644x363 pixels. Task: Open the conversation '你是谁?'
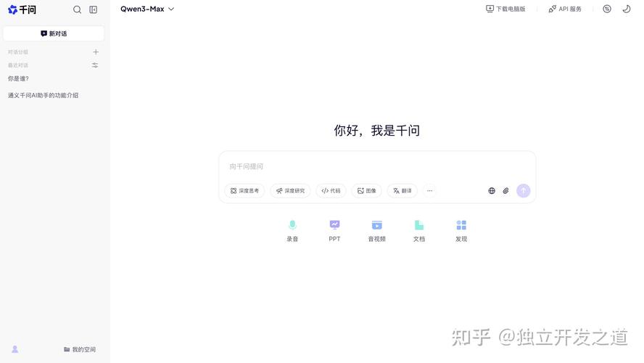click(18, 78)
